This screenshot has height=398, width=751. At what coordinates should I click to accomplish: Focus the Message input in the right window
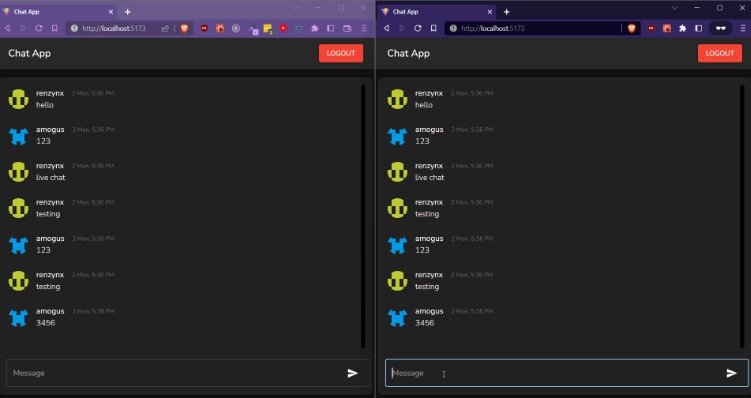(567, 373)
